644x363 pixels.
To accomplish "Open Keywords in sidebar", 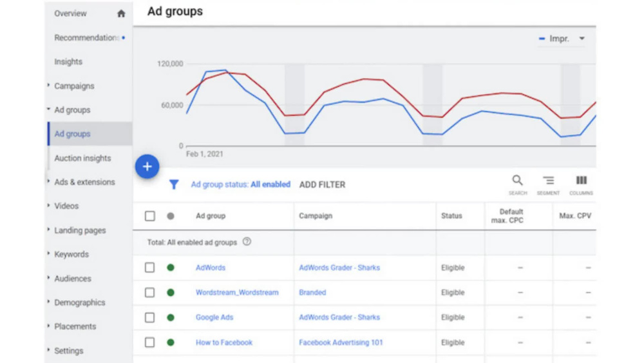I will pyautogui.click(x=71, y=255).
